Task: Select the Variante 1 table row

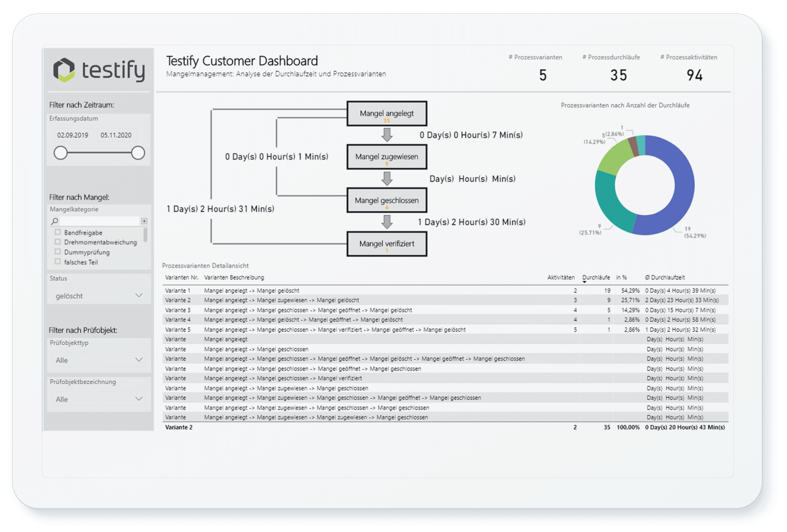Action: [445, 291]
